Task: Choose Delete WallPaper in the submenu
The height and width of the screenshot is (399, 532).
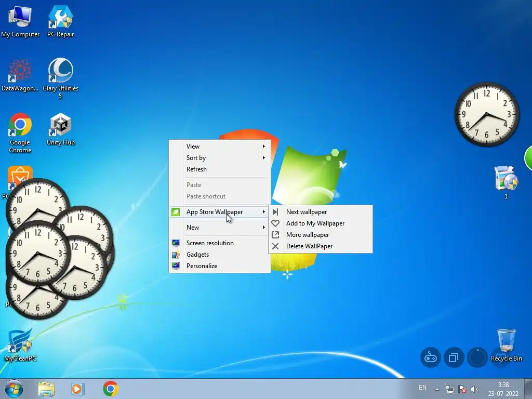Action: coord(320,246)
